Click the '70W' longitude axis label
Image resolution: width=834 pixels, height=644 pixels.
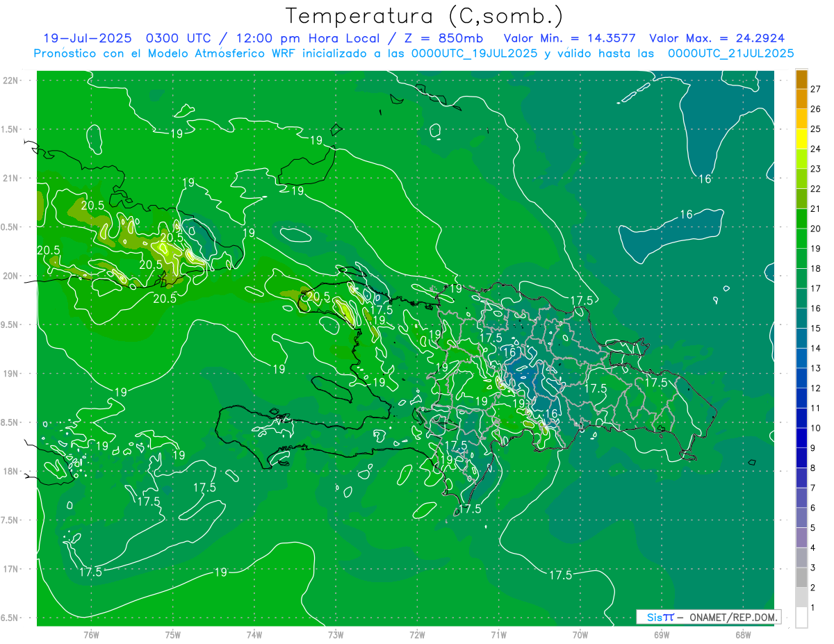tap(580, 634)
